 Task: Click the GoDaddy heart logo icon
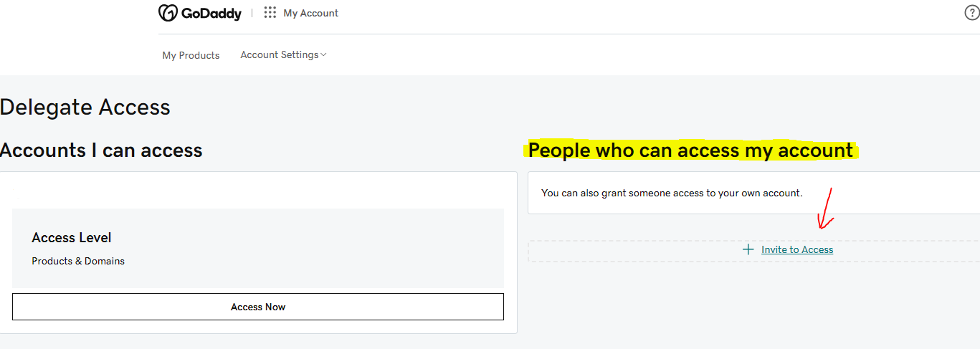point(168,13)
